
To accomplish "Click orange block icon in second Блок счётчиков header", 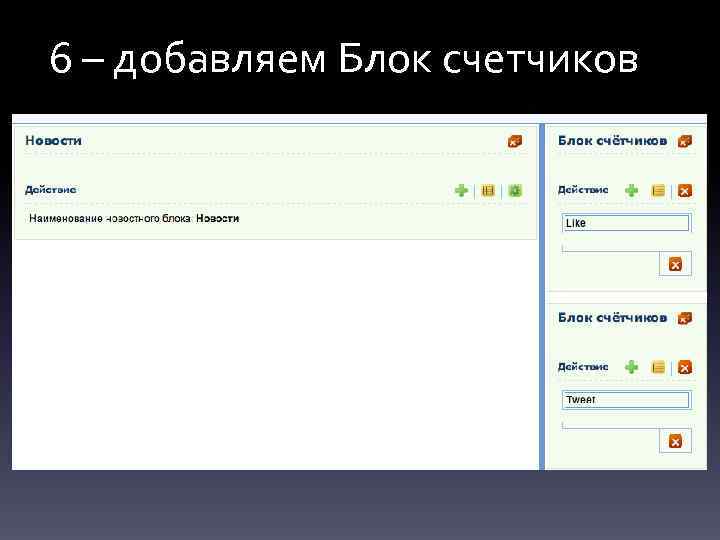I will [684, 318].
